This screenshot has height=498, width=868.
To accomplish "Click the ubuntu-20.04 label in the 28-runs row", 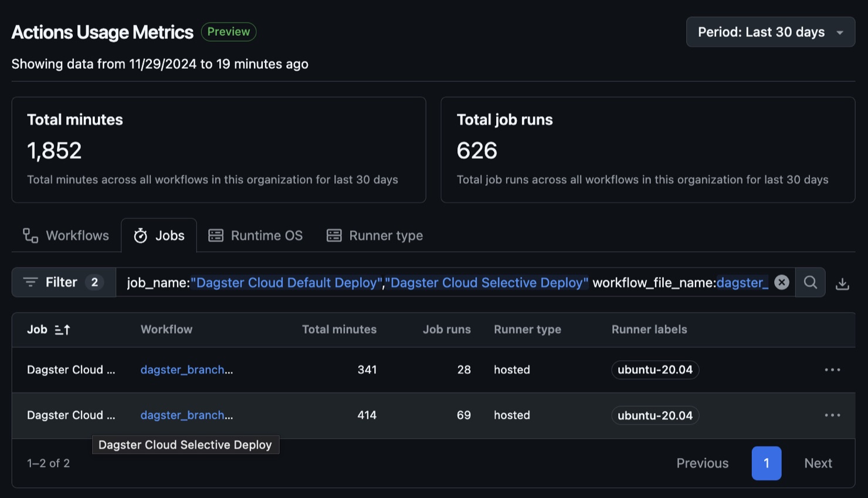I will (655, 370).
